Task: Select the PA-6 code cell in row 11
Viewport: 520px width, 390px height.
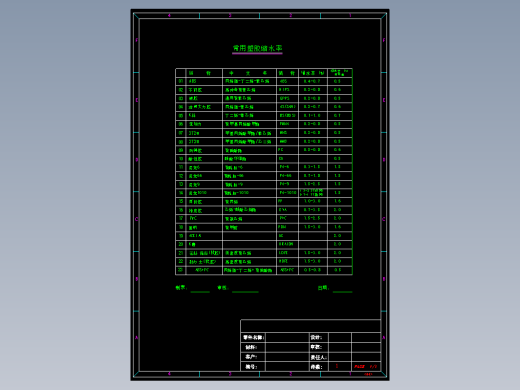Action: click(x=287, y=167)
